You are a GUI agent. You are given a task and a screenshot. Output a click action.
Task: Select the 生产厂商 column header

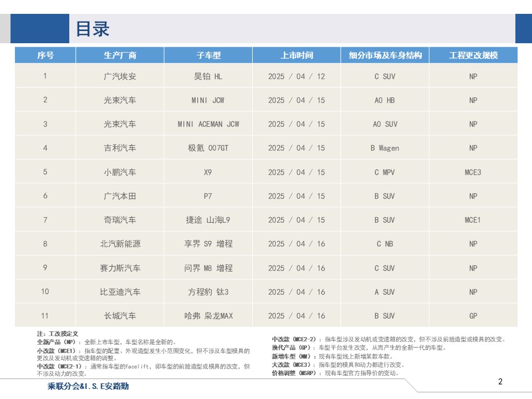(120, 55)
